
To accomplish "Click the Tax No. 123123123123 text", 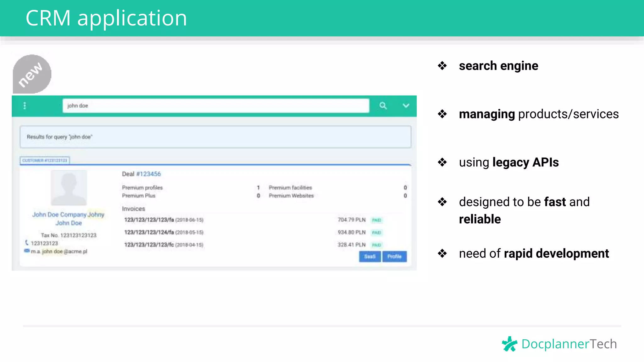I will (x=69, y=235).
